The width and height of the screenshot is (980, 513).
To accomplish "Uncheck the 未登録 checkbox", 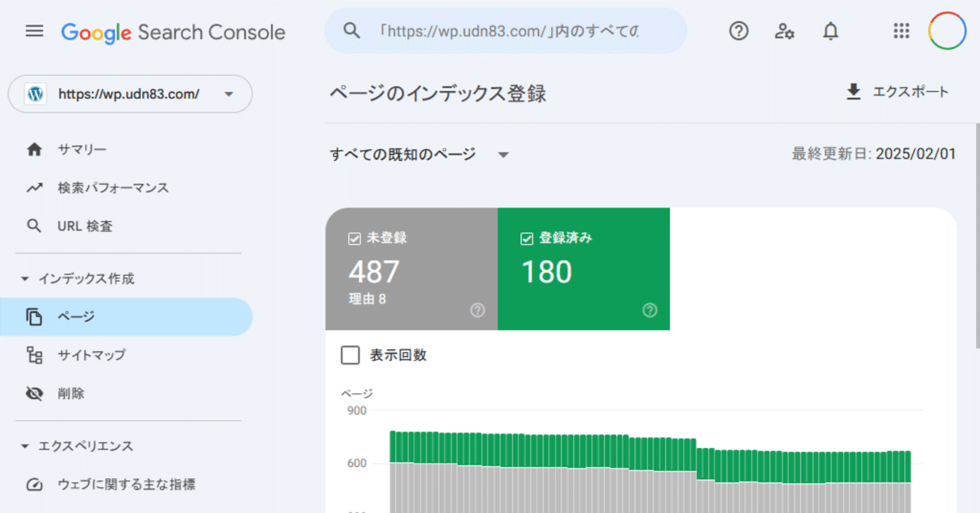I will pyautogui.click(x=353, y=238).
